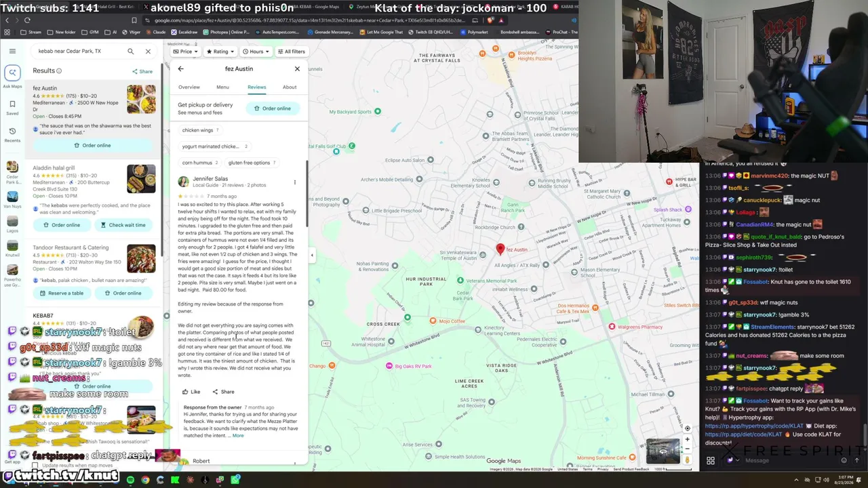Switch to the Overview tab

[x=189, y=87]
